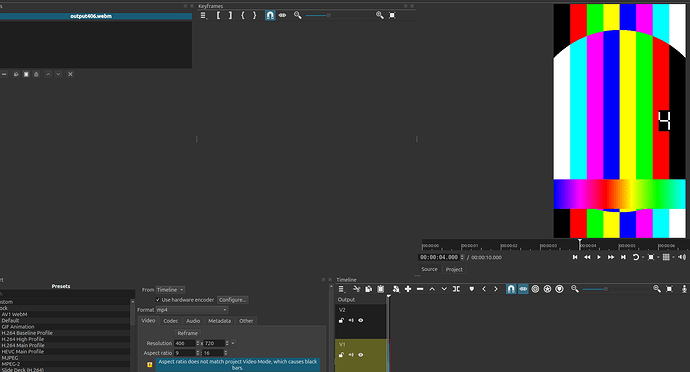Append clip with plus icon in Timeline
The image size is (690, 372).
pos(408,289)
